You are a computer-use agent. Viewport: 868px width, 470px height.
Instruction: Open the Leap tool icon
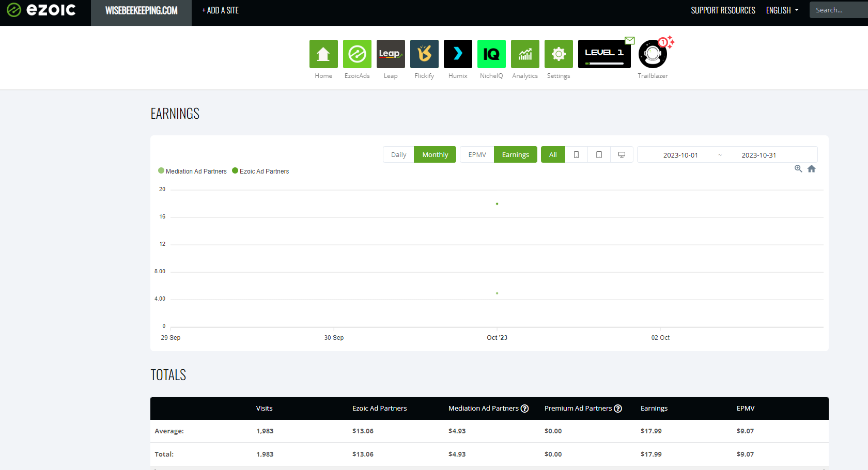[x=391, y=54]
